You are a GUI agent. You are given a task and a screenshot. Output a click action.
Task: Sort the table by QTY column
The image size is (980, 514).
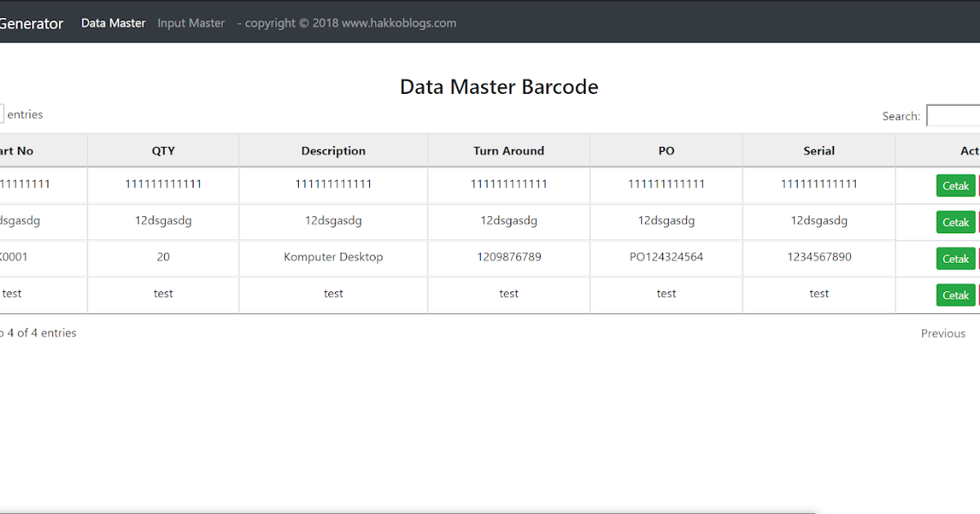163,150
